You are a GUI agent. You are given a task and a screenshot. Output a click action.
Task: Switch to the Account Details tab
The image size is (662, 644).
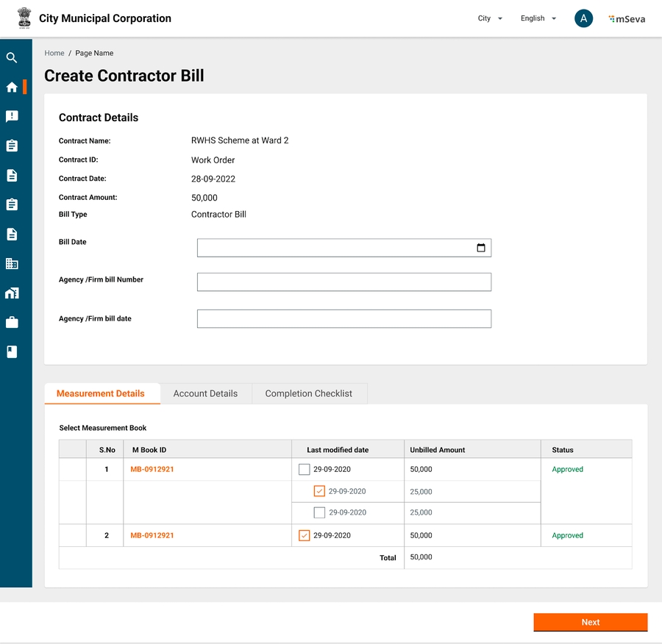205,393
